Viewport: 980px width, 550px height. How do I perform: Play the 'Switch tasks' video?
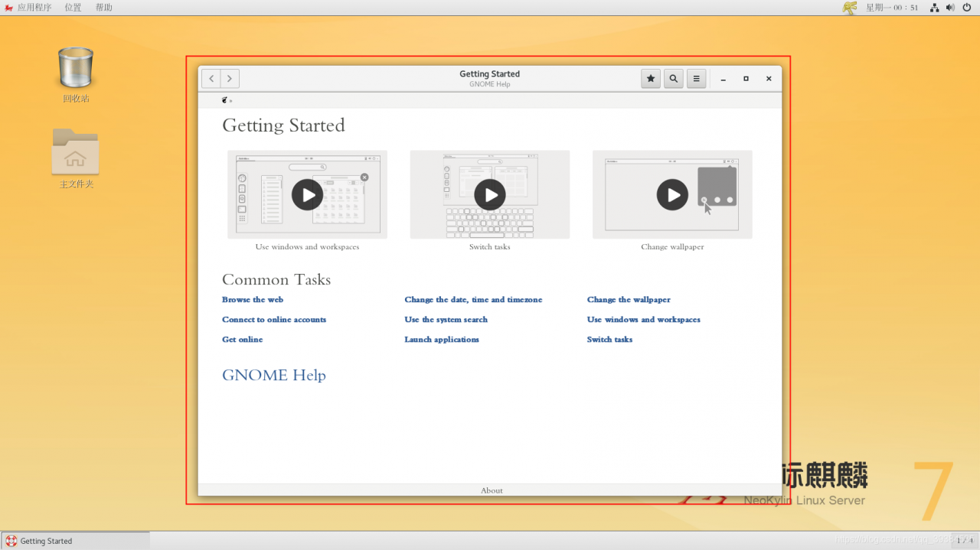pyautogui.click(x=490, y=194)
